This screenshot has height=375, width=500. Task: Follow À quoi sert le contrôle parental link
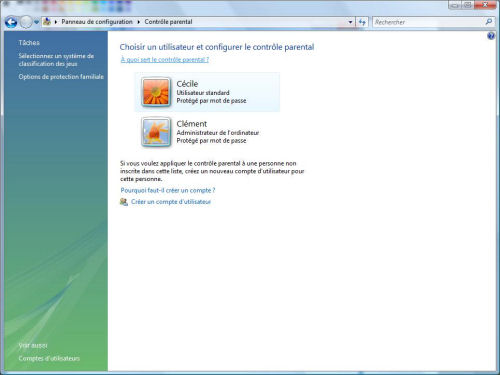165,60
